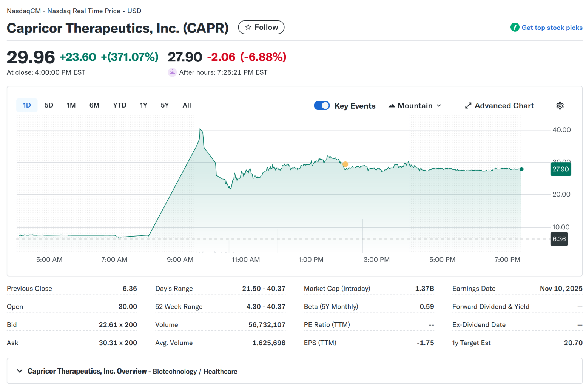
Task: Click the star icon in Follow button
Action: (x=248, y=27)
